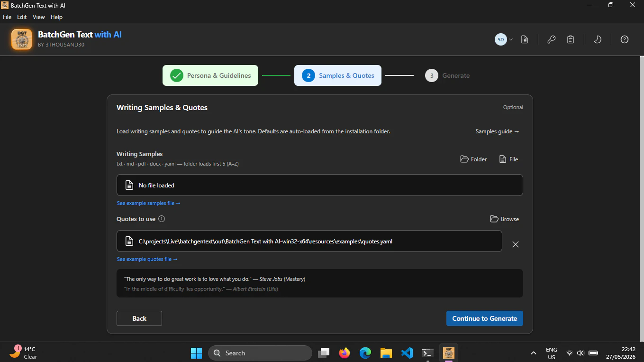Screen dimensions: 644x362
Task: Open the weather widget showing 14°C
Action: 24,353
